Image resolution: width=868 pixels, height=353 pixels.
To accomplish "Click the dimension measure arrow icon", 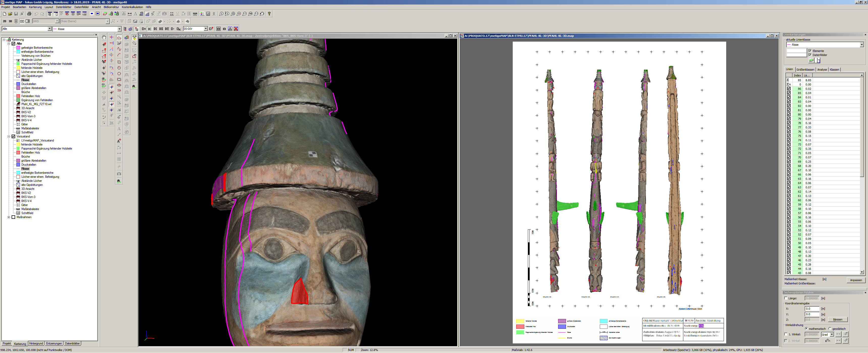I will 130,14.
